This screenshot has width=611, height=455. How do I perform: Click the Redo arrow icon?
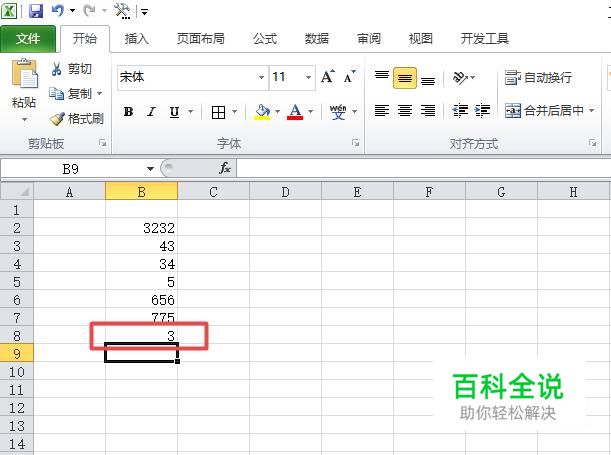pyautogui.click(x=89, y=11)
